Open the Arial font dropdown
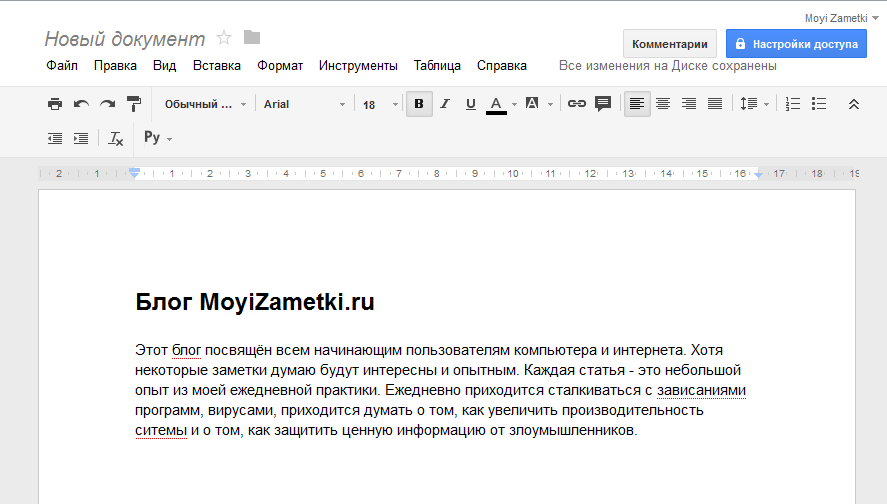The image size is (887, 504). [304, 104]
